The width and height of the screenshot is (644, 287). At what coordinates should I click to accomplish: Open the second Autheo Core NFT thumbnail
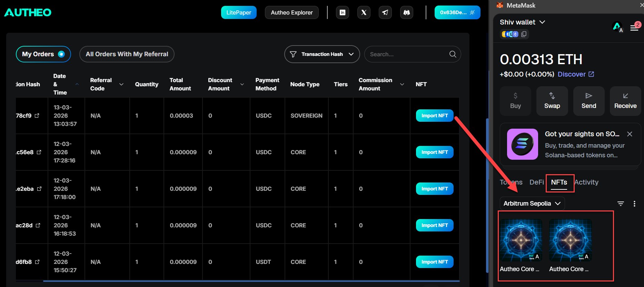tap(571, 240)
